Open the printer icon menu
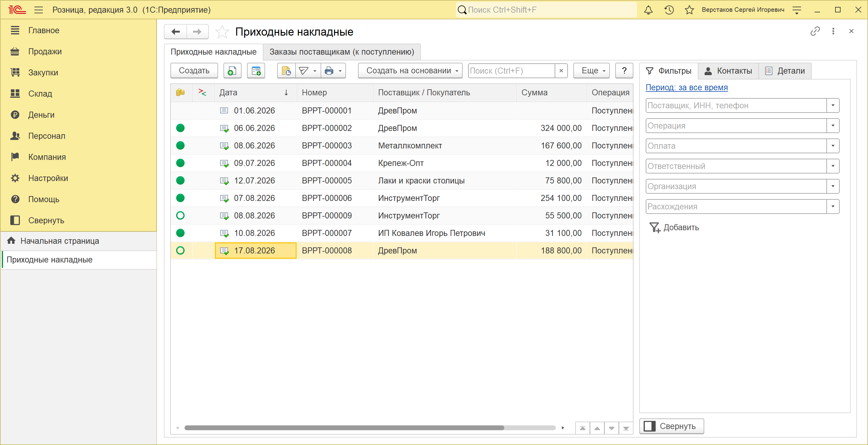The width and height of the screenshot is (868, 445). click(333, 71)
